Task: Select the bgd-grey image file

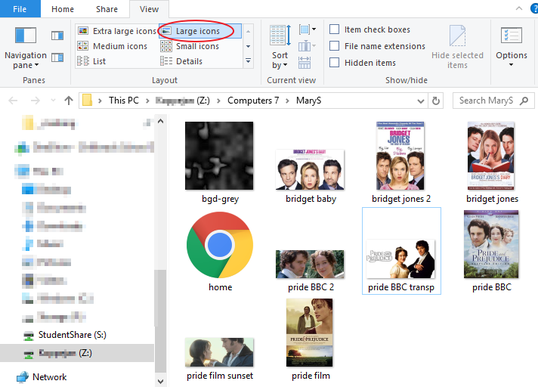Action: pyautogui.click(x=220, y=163)
